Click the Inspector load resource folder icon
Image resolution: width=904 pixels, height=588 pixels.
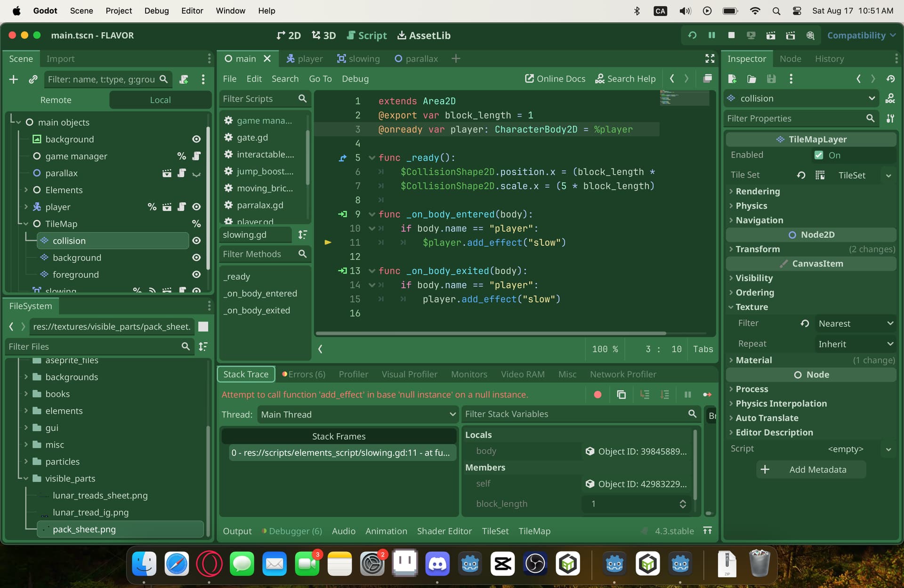[x=751, y=79]
